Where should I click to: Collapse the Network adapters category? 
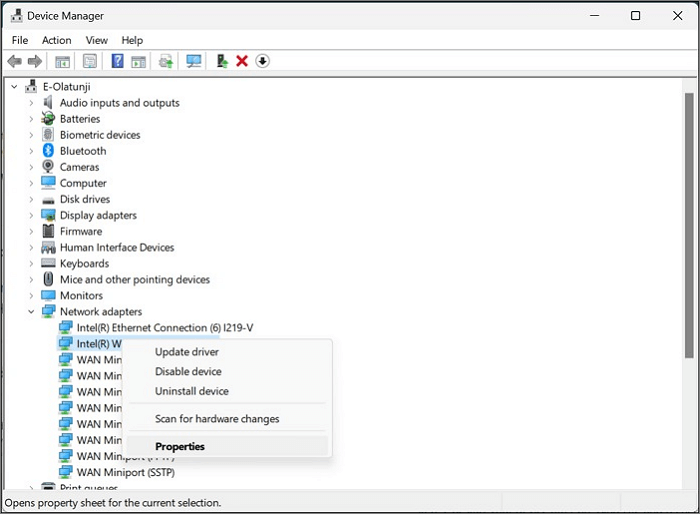pyautogui.click(x=31, y=312)
